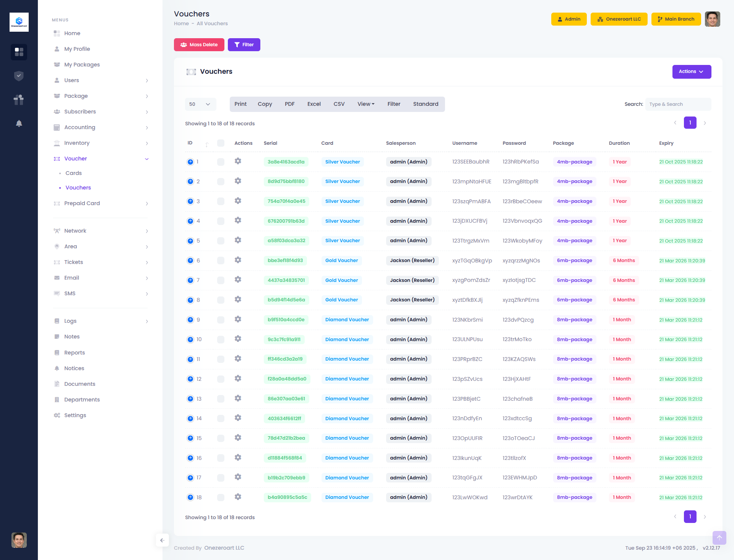Click the scroll-to-top arrow button
Image resolution: width=734 pixels, height=560 pixels.
click(719, 537)
